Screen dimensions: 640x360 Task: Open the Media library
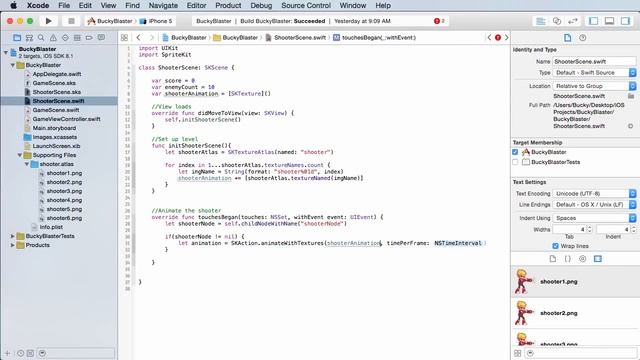tap(598, 259)
